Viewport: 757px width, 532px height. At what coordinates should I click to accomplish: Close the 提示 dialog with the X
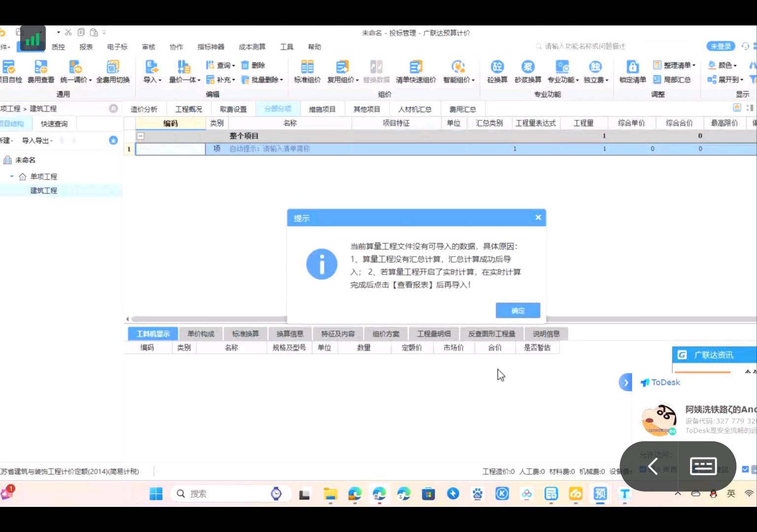pos(538,217)
